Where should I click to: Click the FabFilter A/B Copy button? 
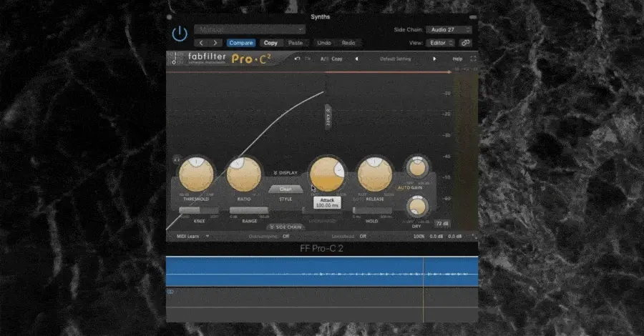coord(337,59)
